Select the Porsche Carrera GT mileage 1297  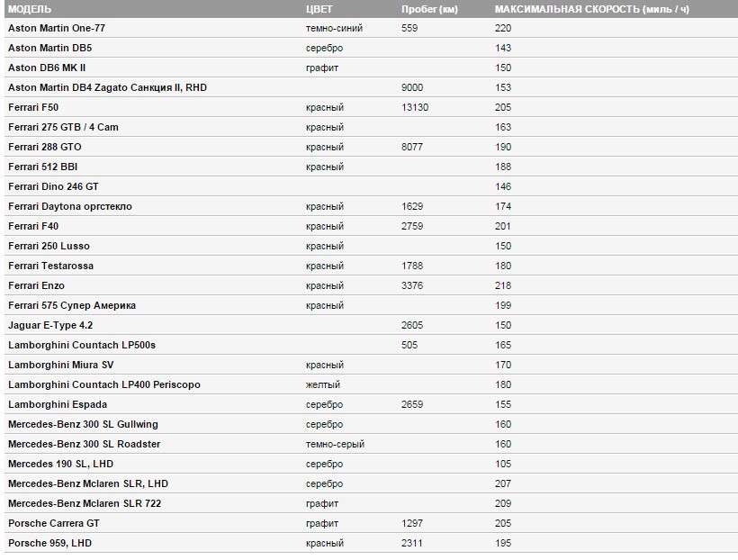[412, 523]
